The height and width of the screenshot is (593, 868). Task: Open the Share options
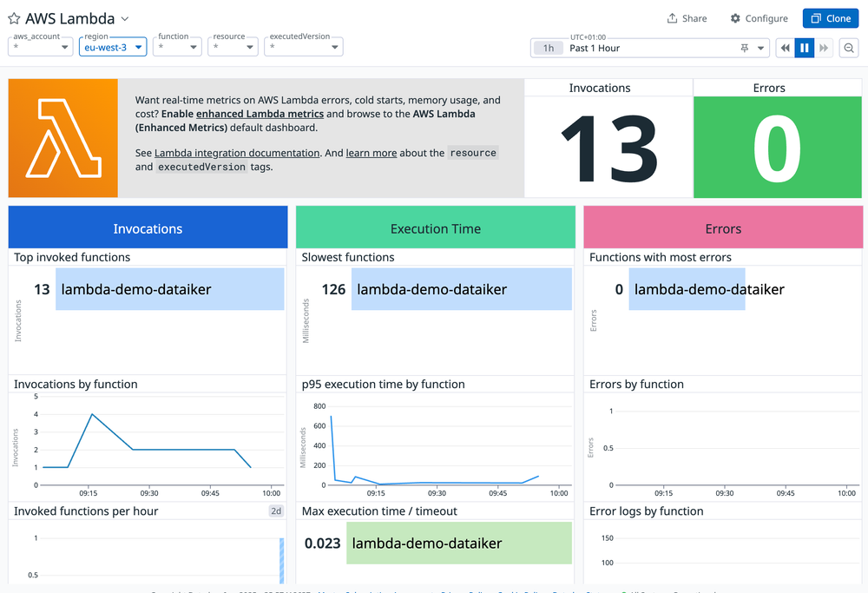687,17
